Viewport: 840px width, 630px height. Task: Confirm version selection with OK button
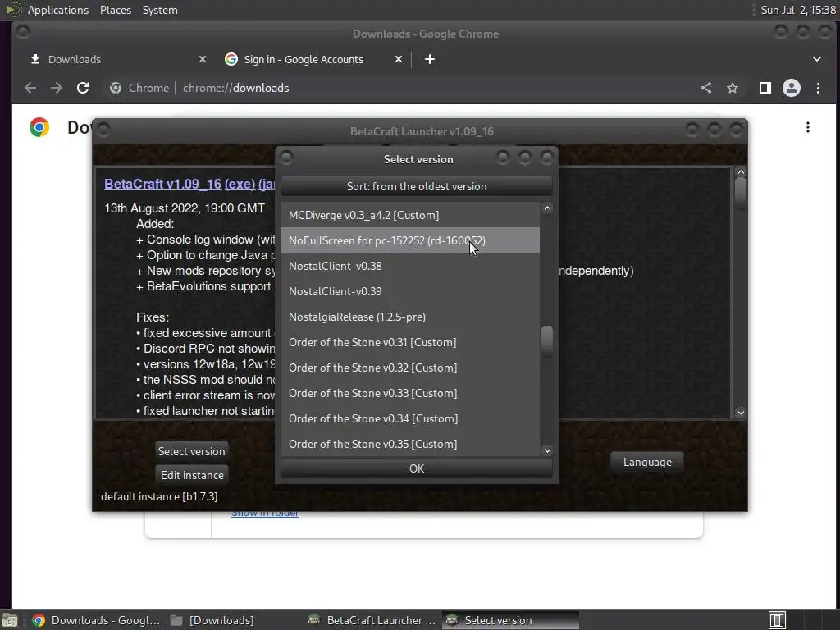coord(416,468)
